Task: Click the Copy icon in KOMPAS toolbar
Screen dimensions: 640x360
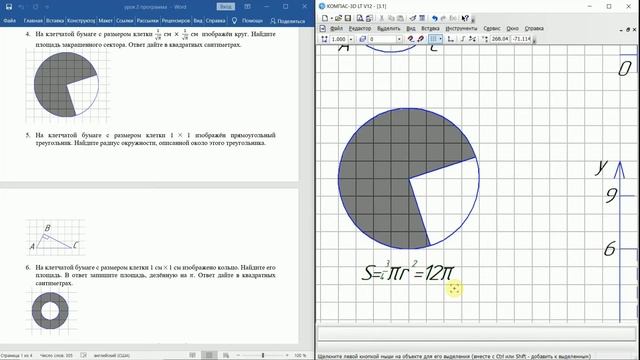Action: pos(391,18)
